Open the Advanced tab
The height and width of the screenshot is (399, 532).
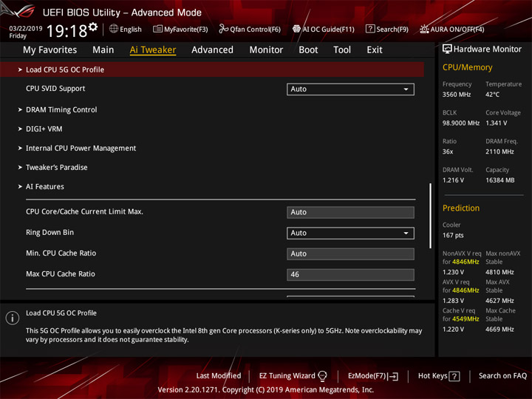(x=212, y=50)
